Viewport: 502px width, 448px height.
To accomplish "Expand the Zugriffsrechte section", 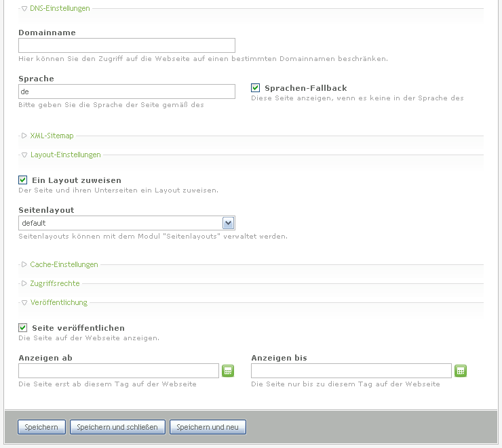I will pyautogui.click(x=54, y=284).
